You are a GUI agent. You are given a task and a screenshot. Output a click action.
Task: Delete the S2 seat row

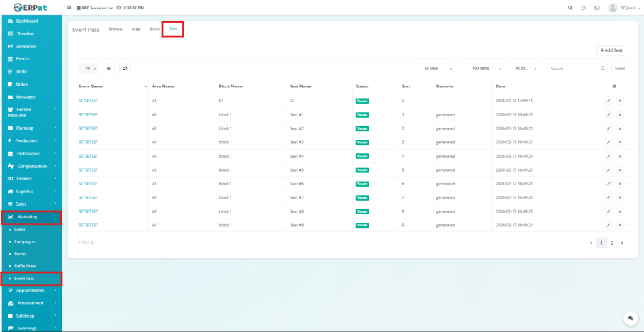click(619, 101)
